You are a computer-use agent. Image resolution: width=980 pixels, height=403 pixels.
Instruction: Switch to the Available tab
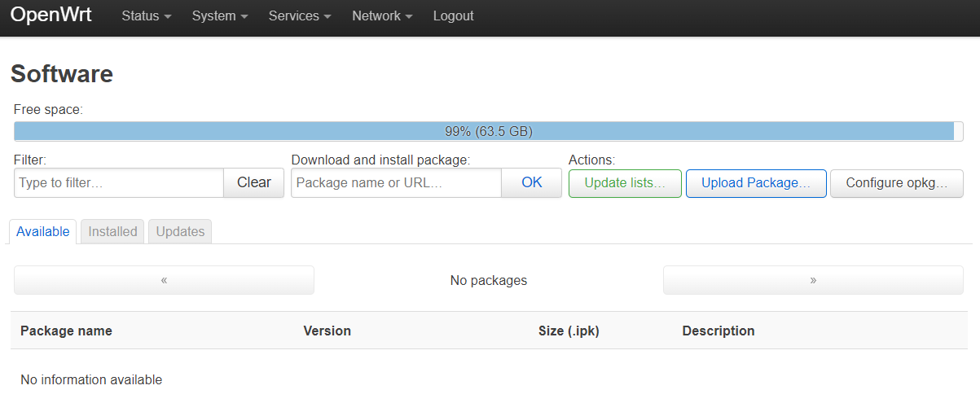(x=43, y=231)
